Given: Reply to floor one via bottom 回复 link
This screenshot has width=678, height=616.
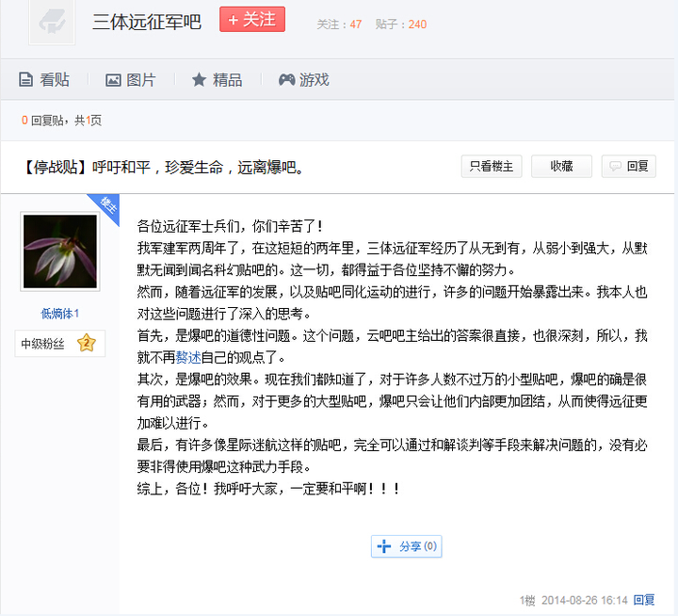Looking at the screenshot, I should (x=644, y=600).
